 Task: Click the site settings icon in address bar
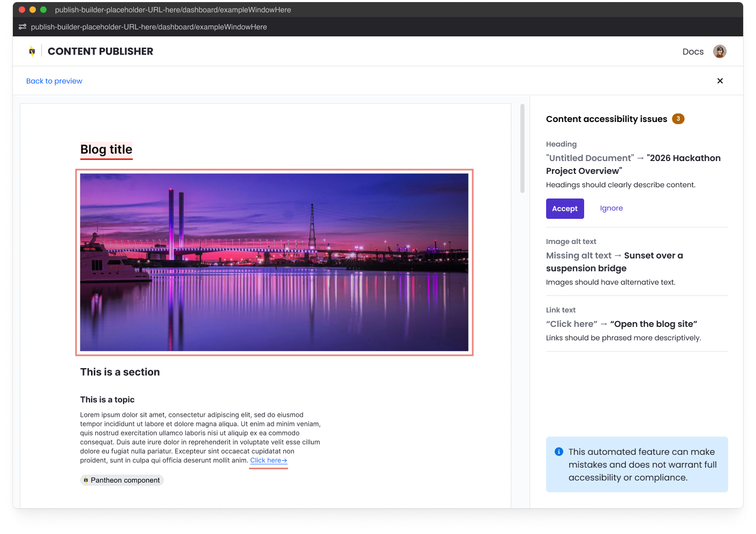[22, 27]
